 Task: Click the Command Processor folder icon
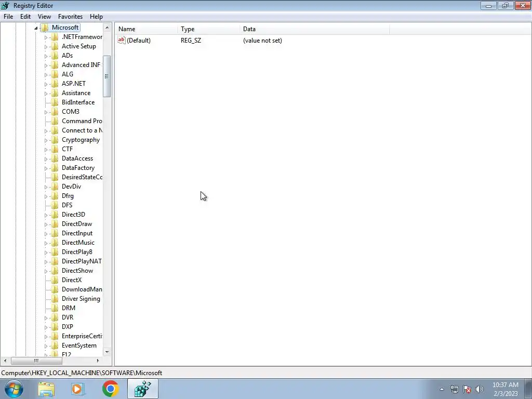pos(55,121)
